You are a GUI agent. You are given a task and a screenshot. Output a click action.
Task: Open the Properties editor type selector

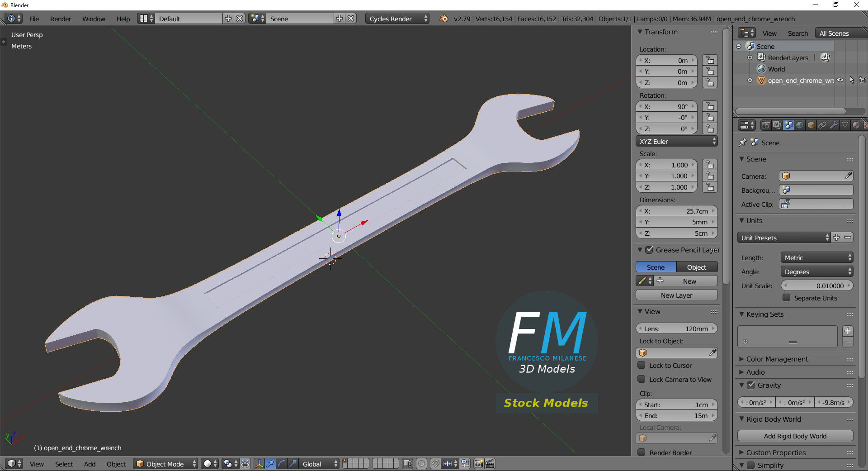[746, 125]
